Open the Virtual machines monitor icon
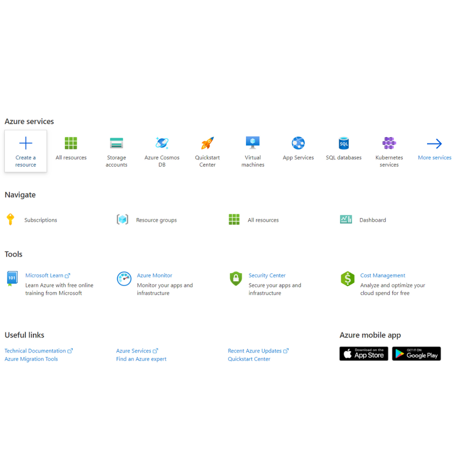The height and width of the screenshot is (476, 476). [x=253, y=143]
